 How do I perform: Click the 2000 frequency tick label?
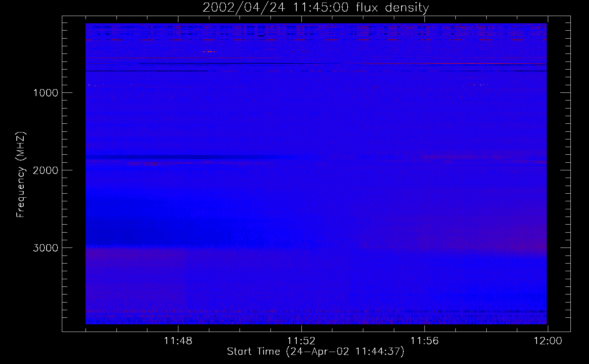point(46,170)
